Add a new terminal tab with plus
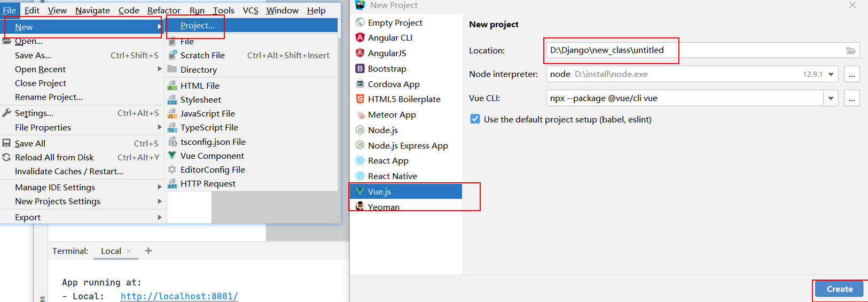 pos(148,251)
